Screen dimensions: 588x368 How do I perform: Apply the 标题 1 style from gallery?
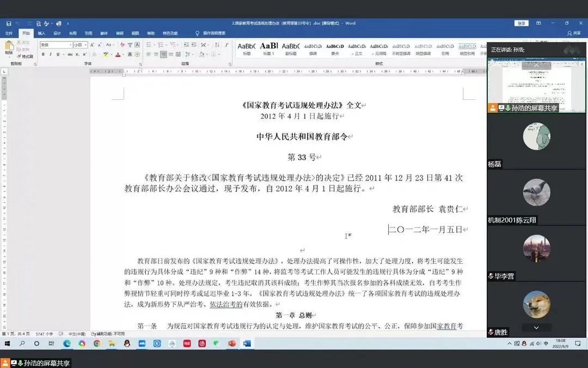pos(268,49)
